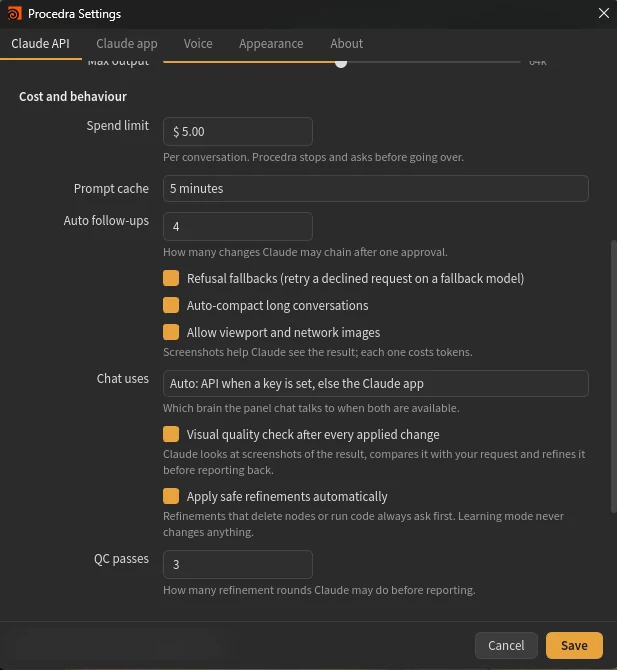Open the Claude app tab
The height and width of the screenshot is (670, 617).
tap(126, 44)
